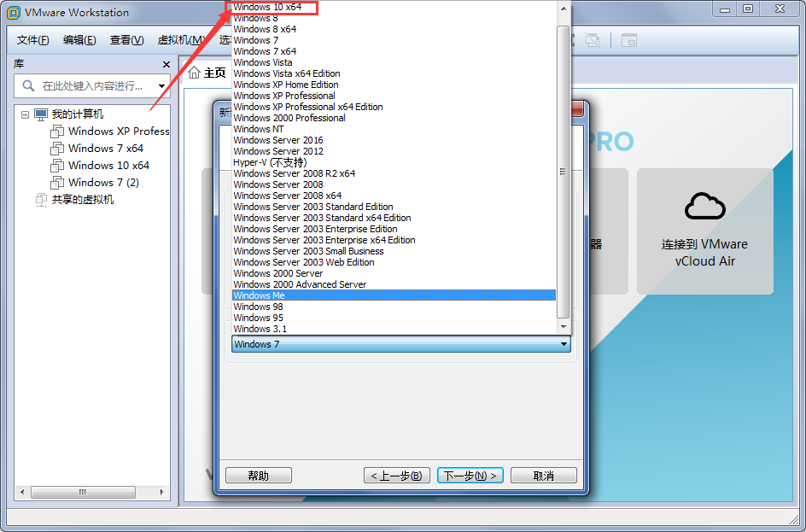
Task: Click the highlighted Windows Me option
Action: (x=394, y=295)
